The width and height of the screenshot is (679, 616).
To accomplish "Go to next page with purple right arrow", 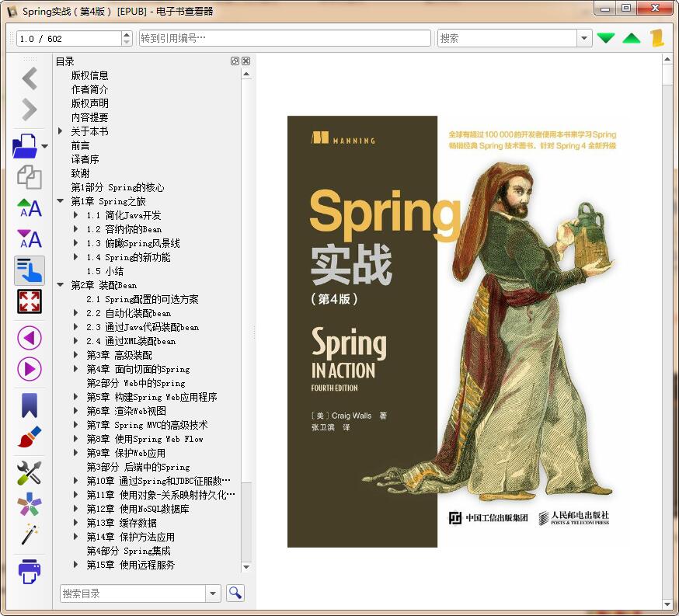I will pos(30,369).
